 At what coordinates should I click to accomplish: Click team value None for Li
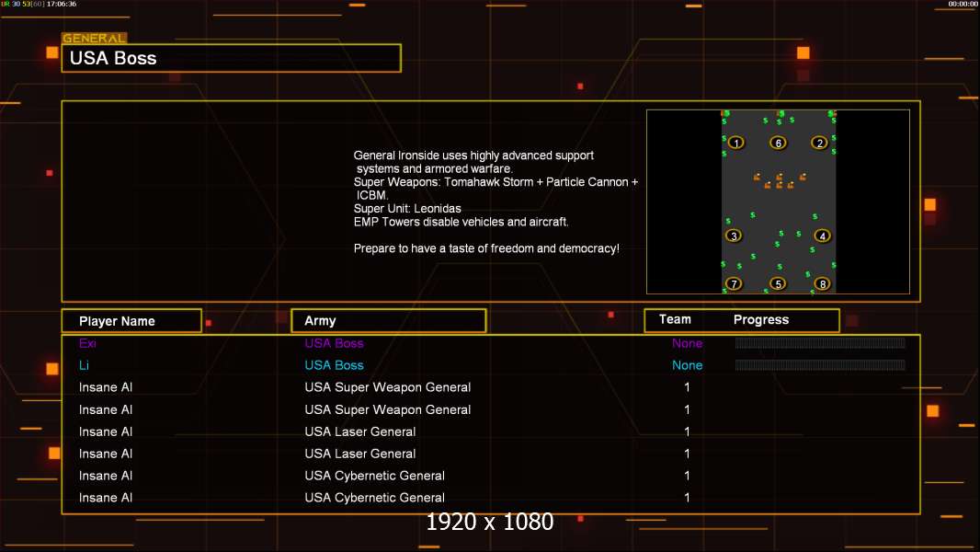click(x=687, y=365)
